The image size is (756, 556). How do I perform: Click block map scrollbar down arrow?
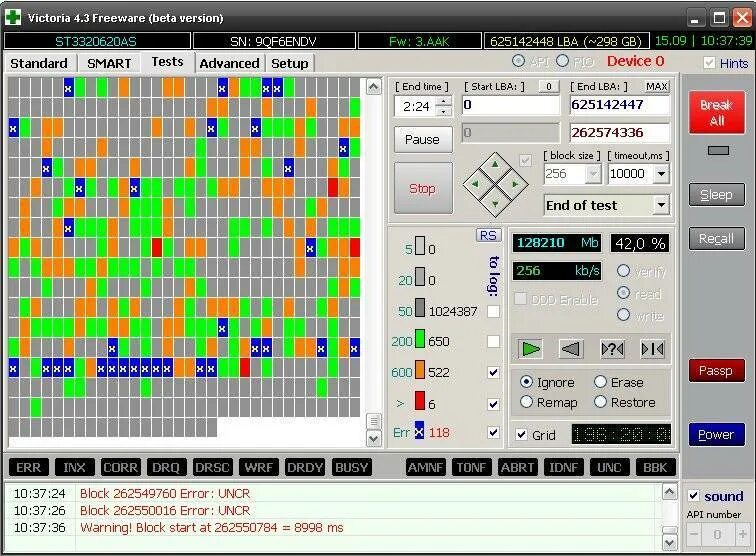[374, 438]
